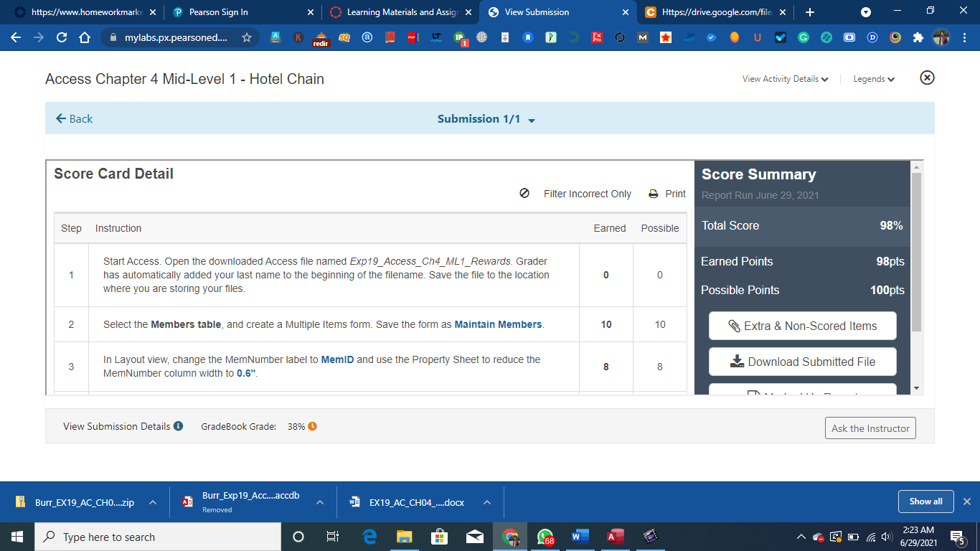Open a new browser tab
Viewport: 980px width, 551px height.
click(810, 12)
